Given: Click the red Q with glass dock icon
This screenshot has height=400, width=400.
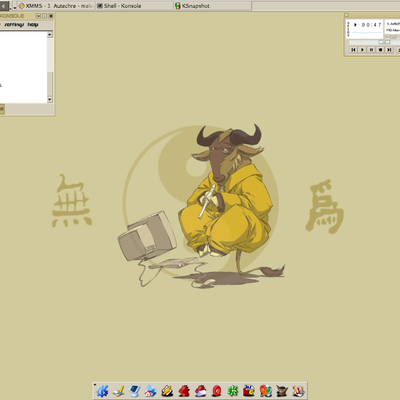Looking at the screenshot, I should [x=266, y=391].
